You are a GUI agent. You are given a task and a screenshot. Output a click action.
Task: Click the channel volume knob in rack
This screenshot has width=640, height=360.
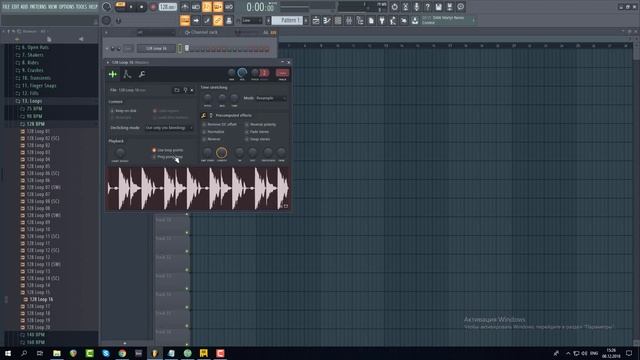click(x=119, y=49)
